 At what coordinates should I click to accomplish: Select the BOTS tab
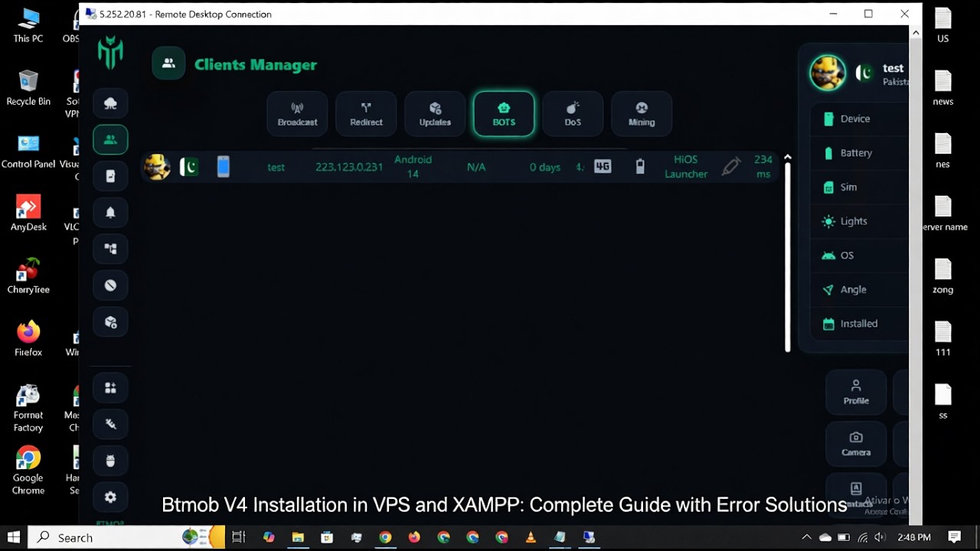click(504, 114)
